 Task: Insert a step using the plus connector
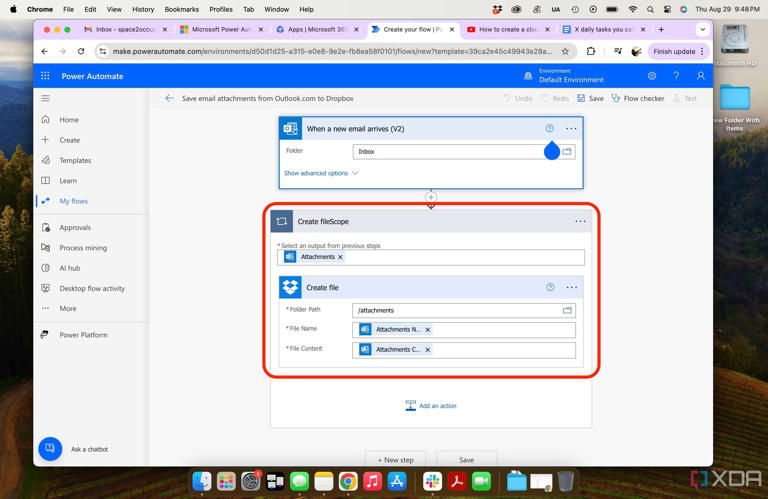(x=431, y=197)
